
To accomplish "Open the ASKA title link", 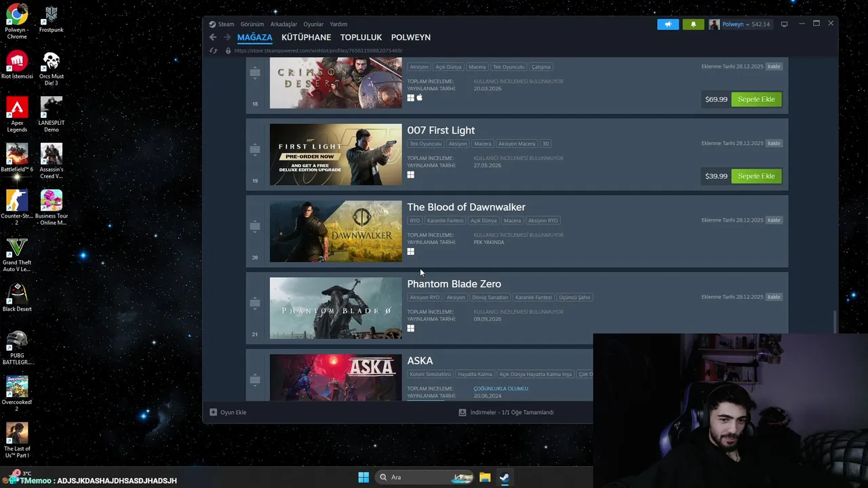I will point(420,361).
